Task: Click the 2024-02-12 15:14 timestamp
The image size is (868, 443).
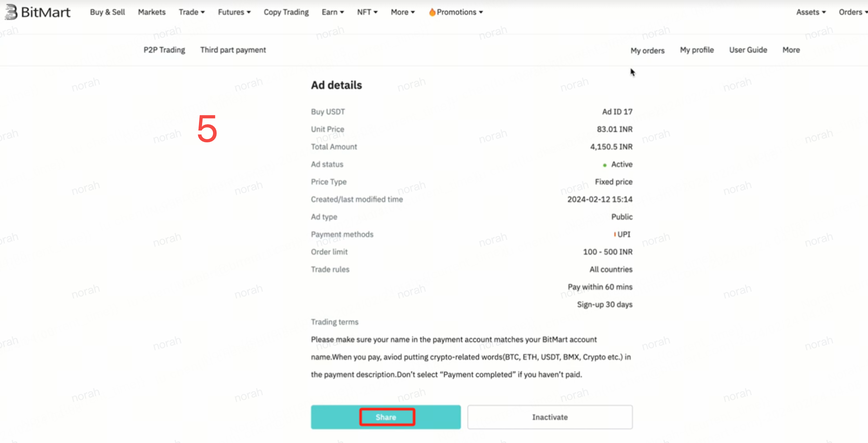Action: [600, 199]
